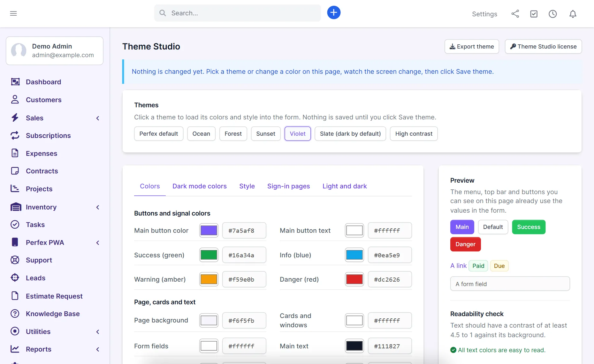Load the Ocean theme
This screenshot has height=364, width=594.
pos(201,134)
